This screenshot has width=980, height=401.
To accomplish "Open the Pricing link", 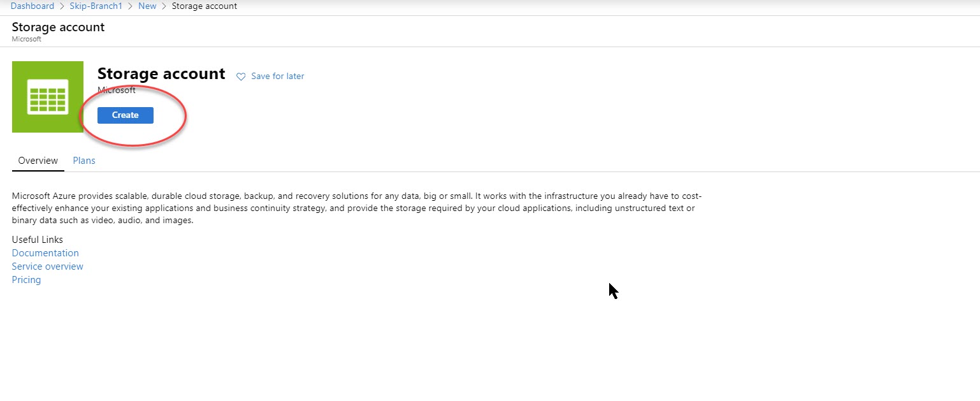I will pos(26,280).
